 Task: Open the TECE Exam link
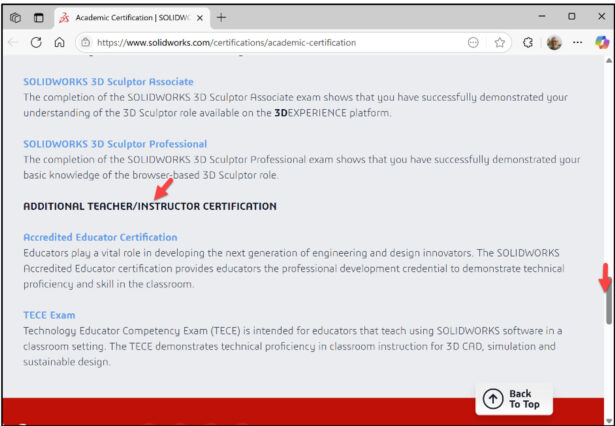(x=49, y=315)
